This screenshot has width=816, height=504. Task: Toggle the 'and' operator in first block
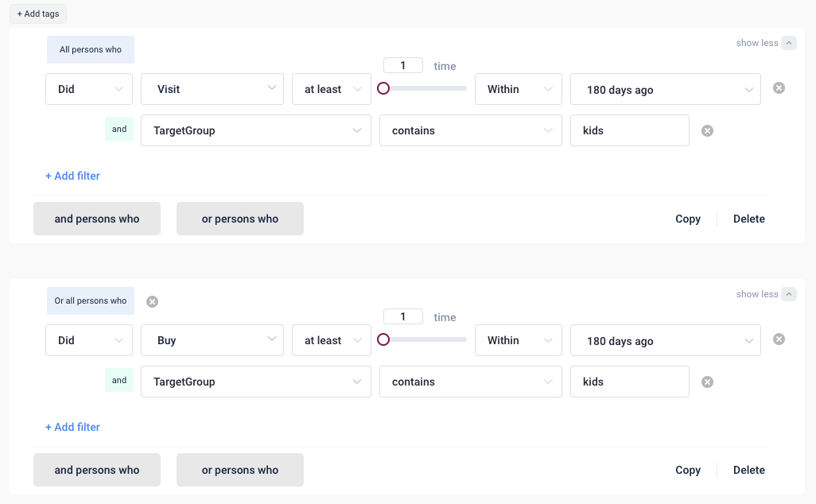pyautogui.click(x=119, y=129)
